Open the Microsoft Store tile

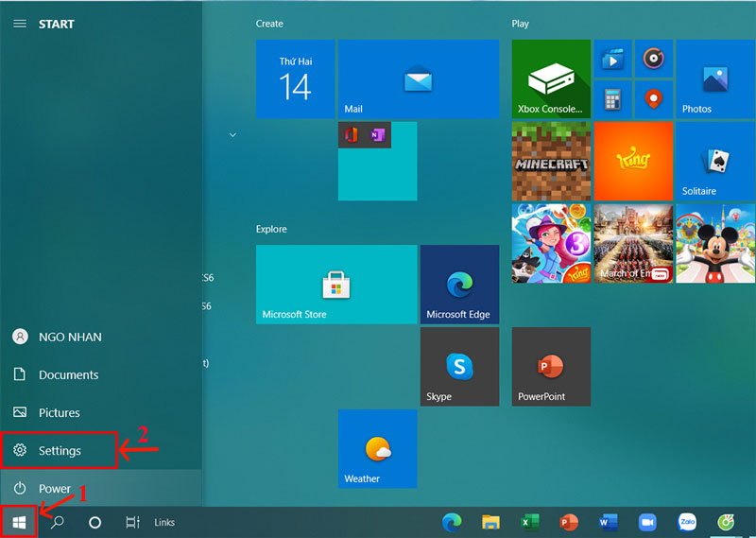pos(336,285)
